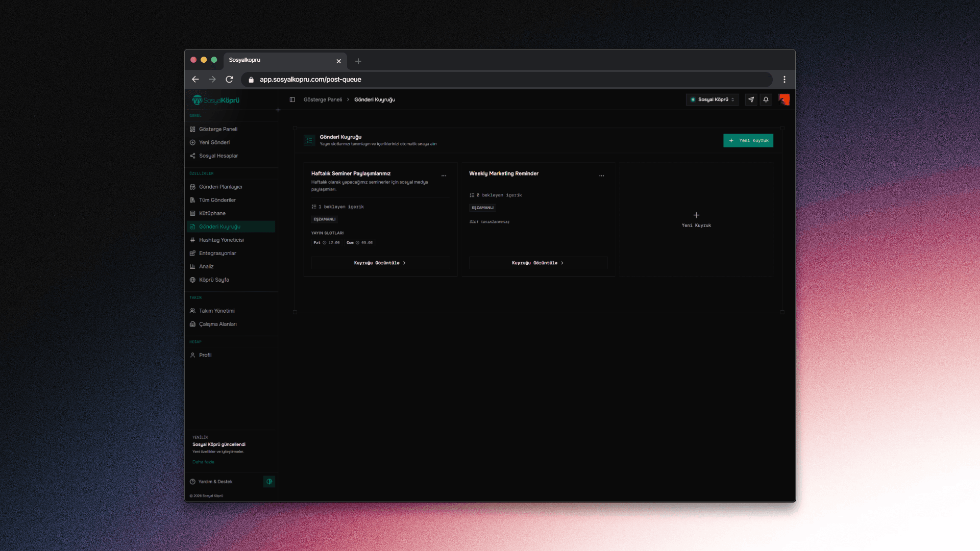The height and width of the screenshot is (551, 980).
Task: Click the EŞZAMANLI badge on Haftalık Seminer card
Action: click(x=325, y=219)
